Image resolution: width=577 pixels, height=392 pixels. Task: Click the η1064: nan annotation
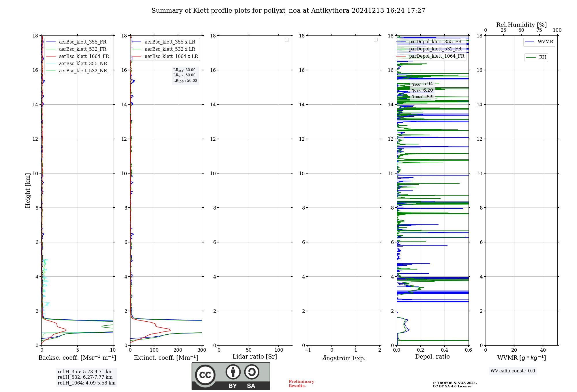422,96
